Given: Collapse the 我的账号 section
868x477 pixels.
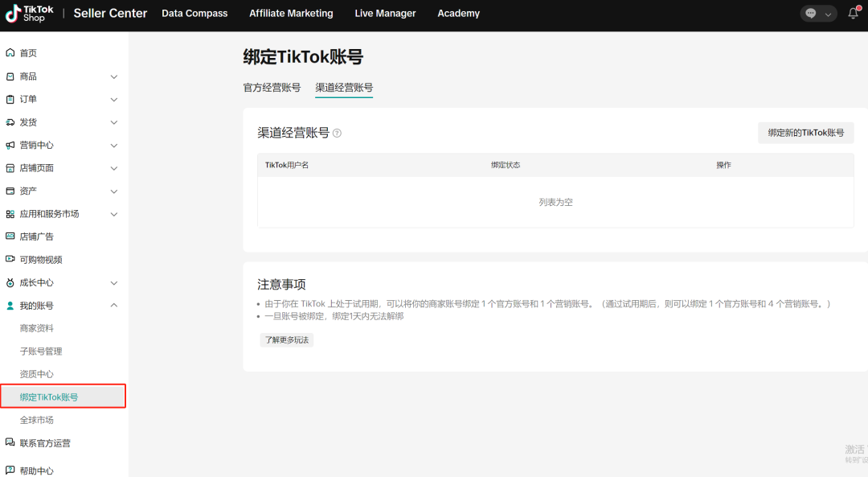Looking at the screenshot, I should click(x=113, y=306).
